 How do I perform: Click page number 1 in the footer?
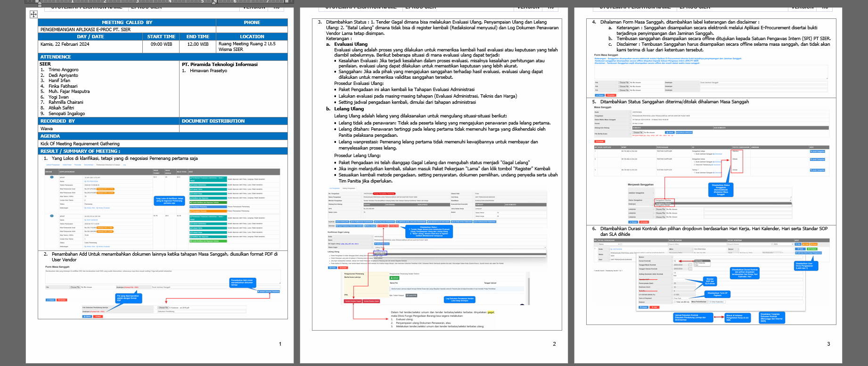tap(280, 344)
